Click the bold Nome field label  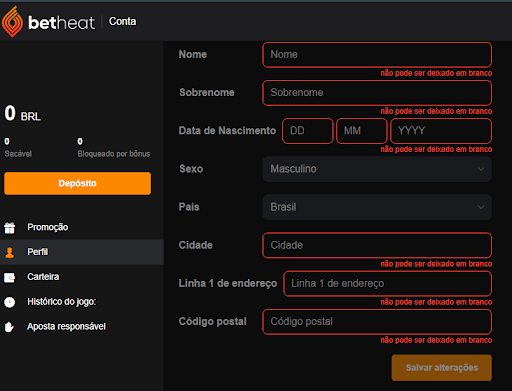click(x=193, y=54)
